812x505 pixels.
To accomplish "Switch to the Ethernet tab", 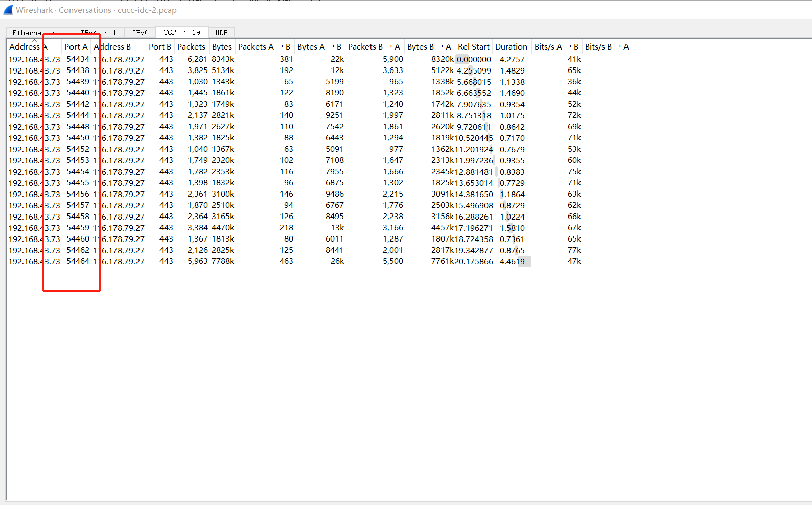I will tap(29, 33).
